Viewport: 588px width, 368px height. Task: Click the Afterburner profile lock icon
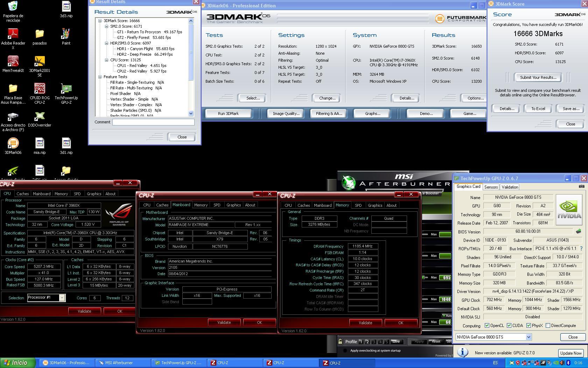pos(340,341)
